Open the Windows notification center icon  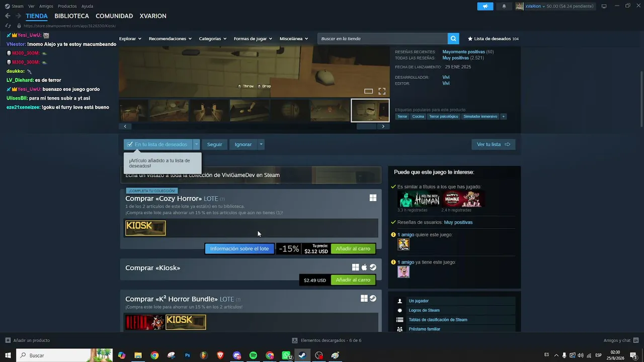pyautogui.click(x=633, y=355)
